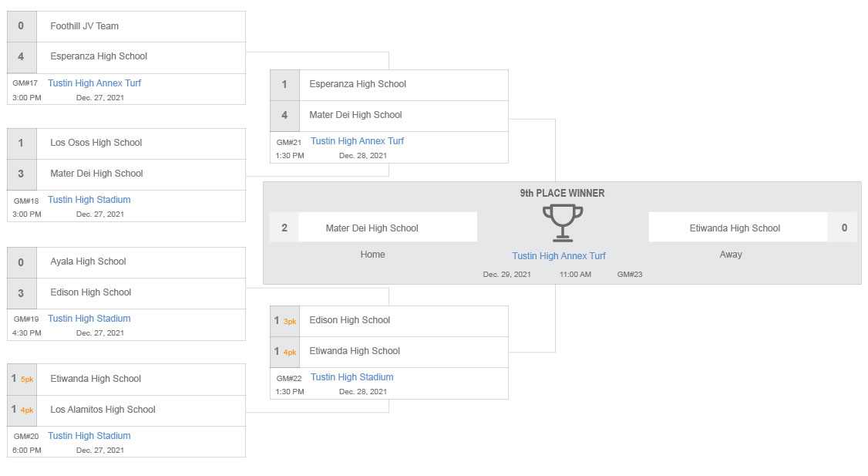Image resolution: width=868 pixels, height=476 pixels.
Task: Select Mater Dei High School home team in final
Action: (x=373, y=227)
